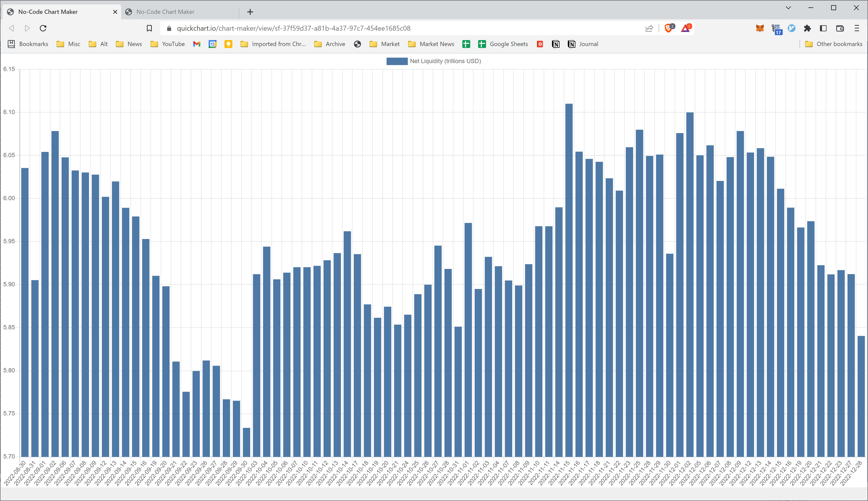
Task: Open the Journal Notion bookmark
Action: click(583, 44)
